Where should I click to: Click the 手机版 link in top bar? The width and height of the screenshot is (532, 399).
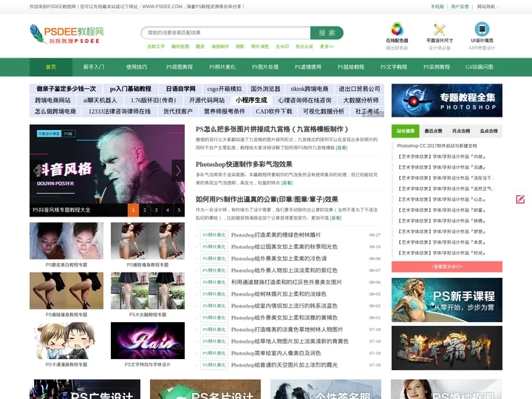(437, 7)
